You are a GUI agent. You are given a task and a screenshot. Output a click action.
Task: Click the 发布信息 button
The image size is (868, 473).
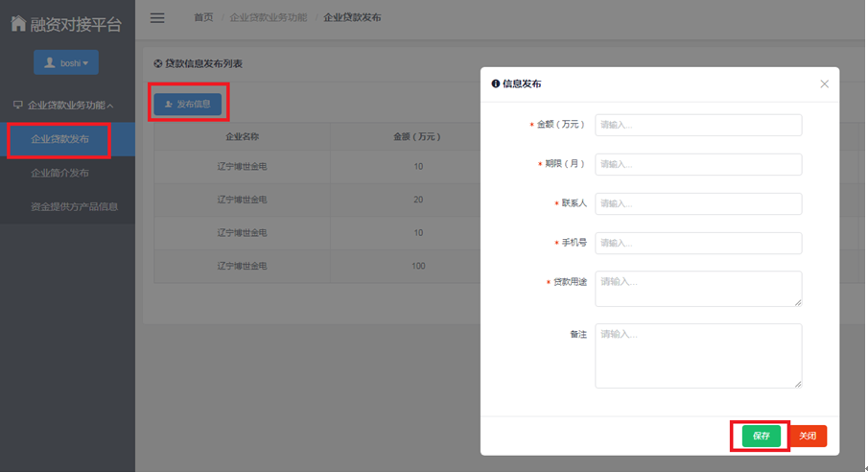[x=188, y=104]
